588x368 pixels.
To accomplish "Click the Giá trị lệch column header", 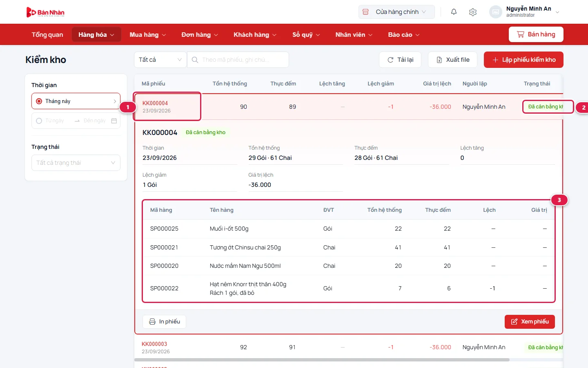I will pos(437,83).
